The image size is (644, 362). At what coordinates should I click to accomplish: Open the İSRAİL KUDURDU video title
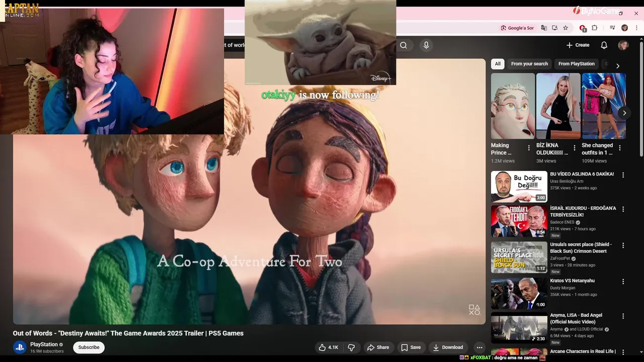tap(583, 212)
